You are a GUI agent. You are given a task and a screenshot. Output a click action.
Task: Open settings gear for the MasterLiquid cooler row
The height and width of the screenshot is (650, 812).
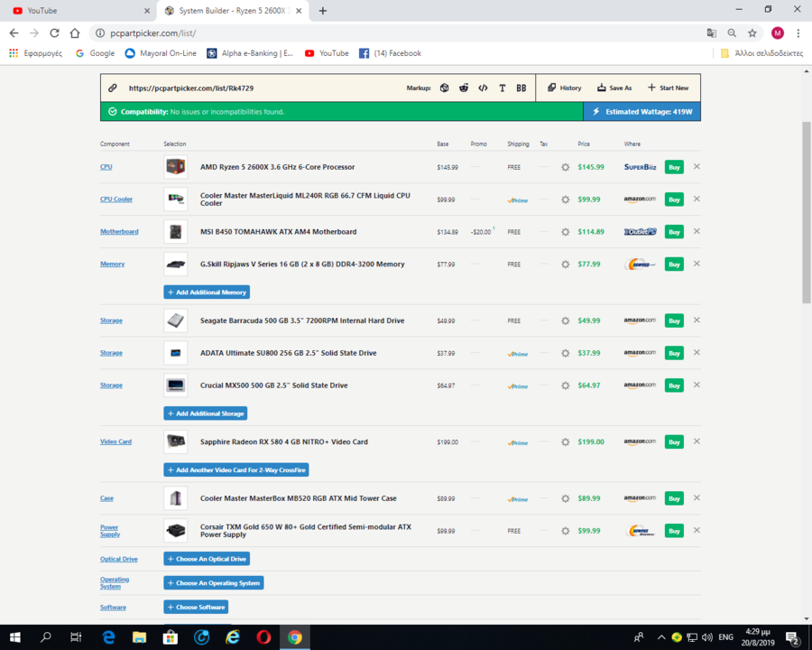pyautogui.click(x=566, y=200)
